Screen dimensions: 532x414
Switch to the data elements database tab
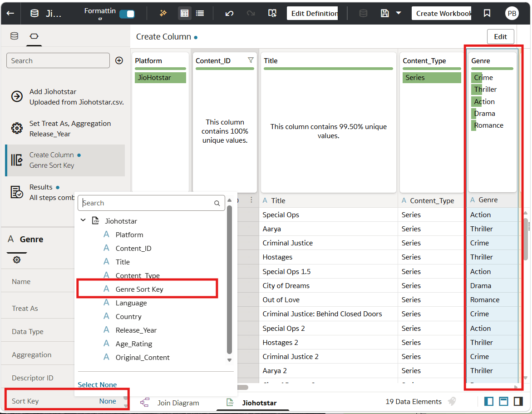click(14, 36)
